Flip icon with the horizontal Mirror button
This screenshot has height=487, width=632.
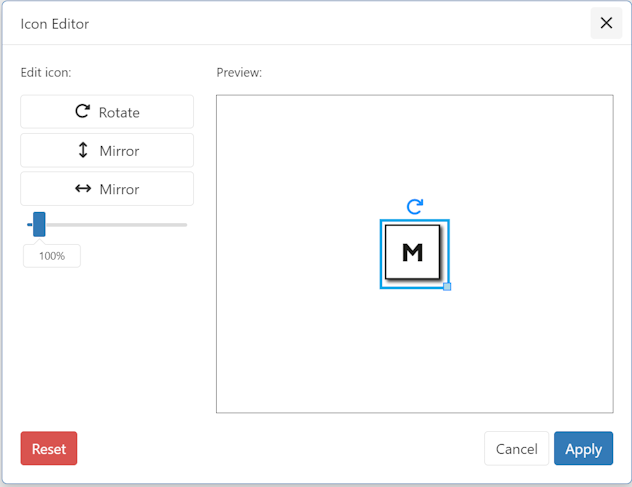pyautogui.click(x=107, y=189)
